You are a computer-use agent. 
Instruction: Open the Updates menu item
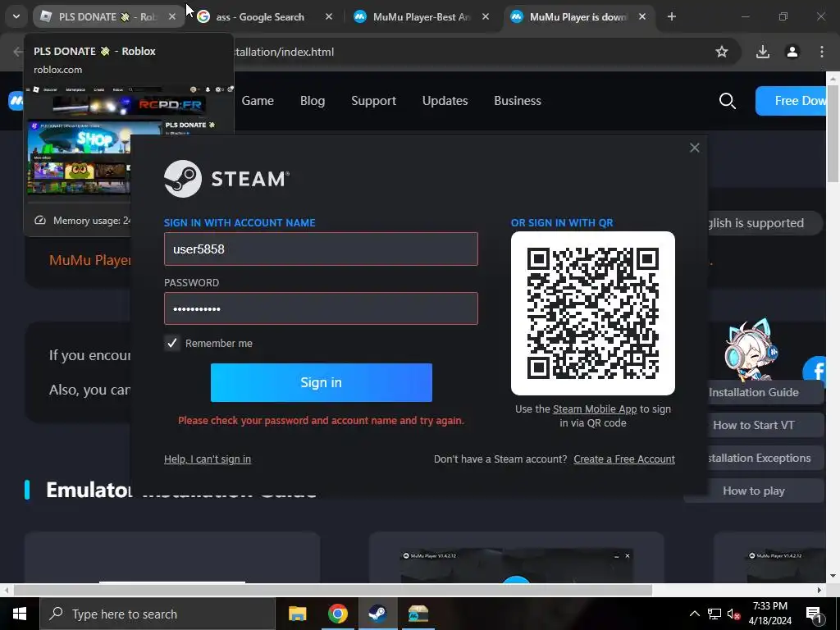pos(445,101)
